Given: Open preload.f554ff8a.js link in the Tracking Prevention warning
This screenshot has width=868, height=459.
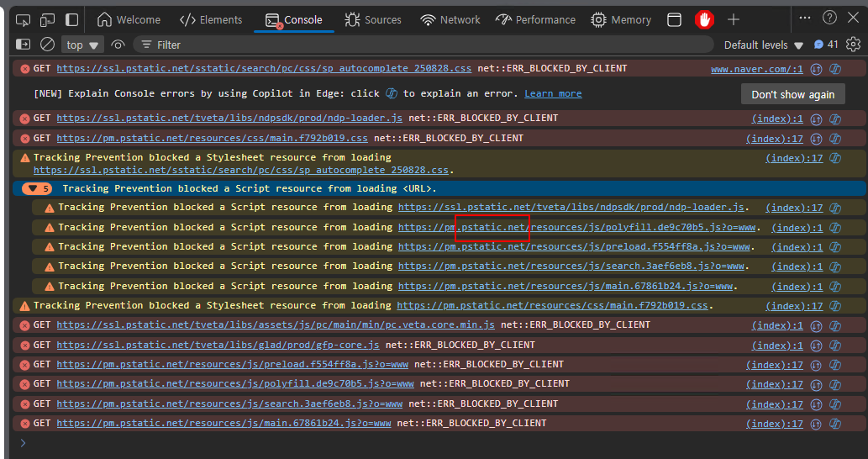Looking at the screenshot, I should (x=574, y=246).
